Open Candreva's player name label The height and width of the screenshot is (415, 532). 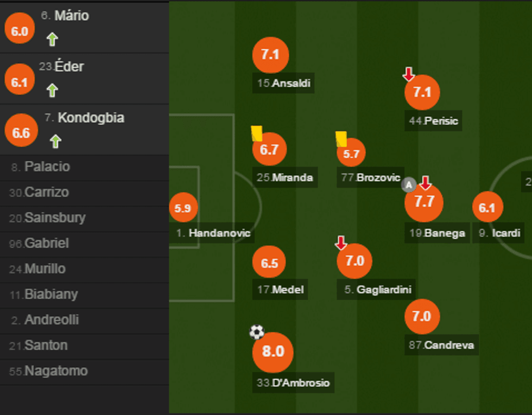(x=442, y=345)
